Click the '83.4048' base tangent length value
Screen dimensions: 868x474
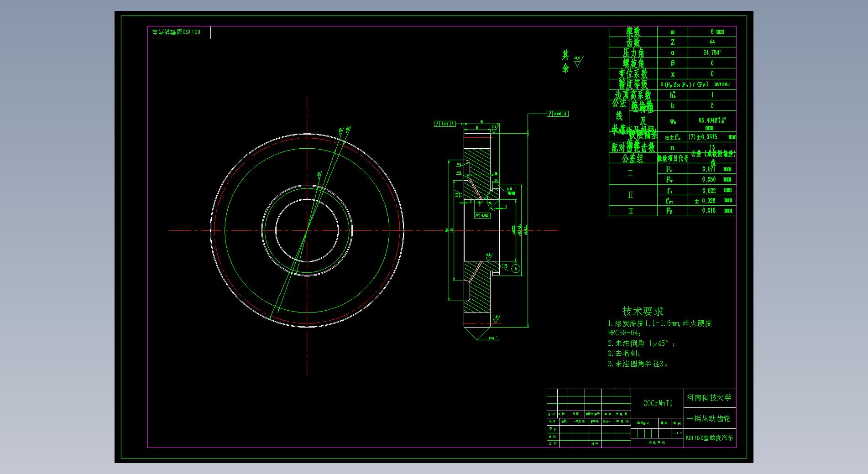(712, 120)
